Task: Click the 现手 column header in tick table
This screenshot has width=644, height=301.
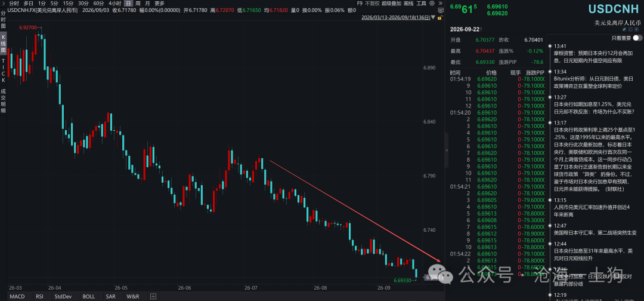Action: point(515,72)
